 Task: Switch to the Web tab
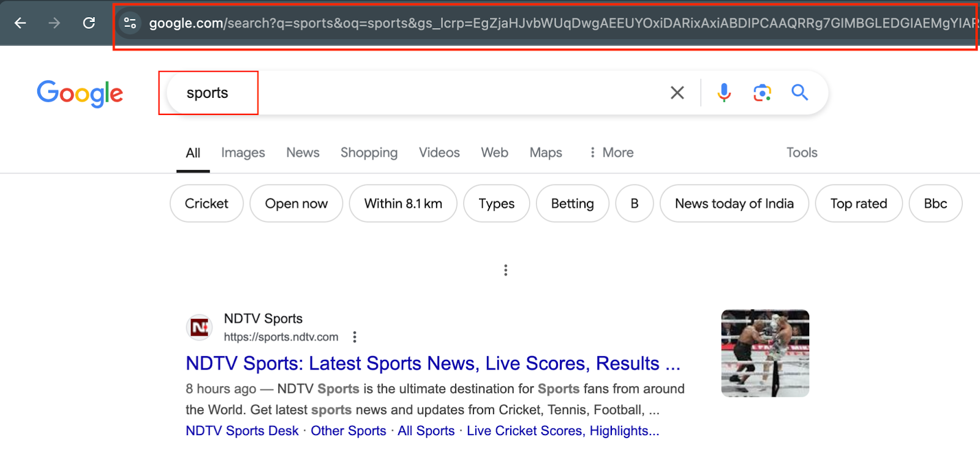[494, 153]
